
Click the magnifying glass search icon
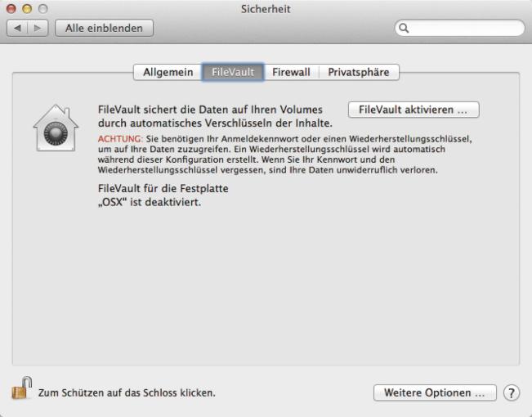coord(404,28)
